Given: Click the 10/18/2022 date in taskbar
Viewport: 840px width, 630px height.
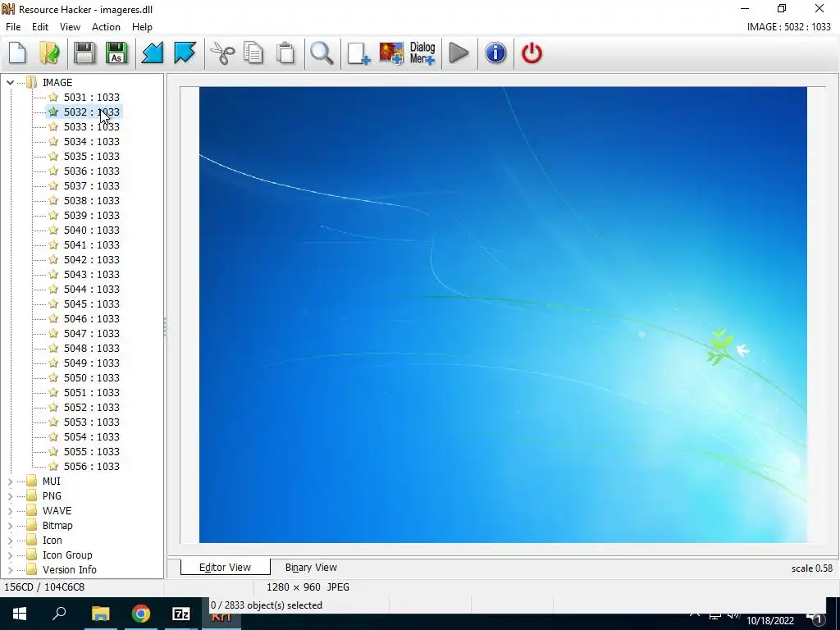Looking at the screenshot, I should coord(769,621).
